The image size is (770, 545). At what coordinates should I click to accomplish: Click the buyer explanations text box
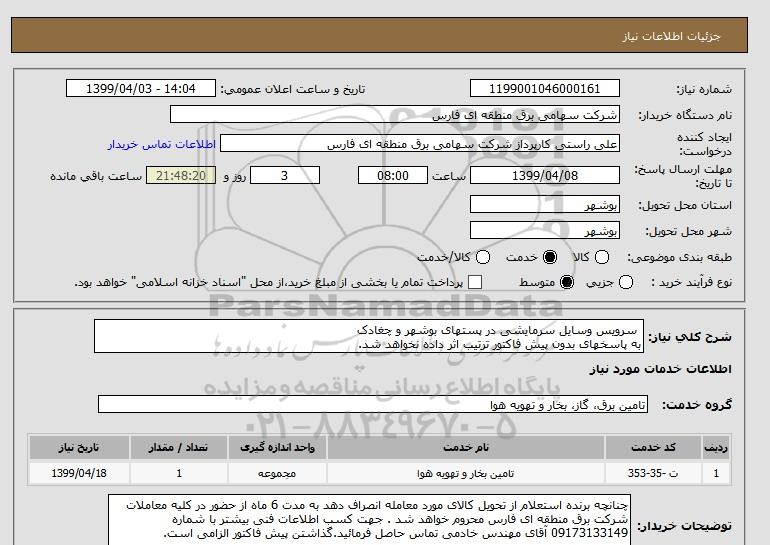(x=369, y=519)
